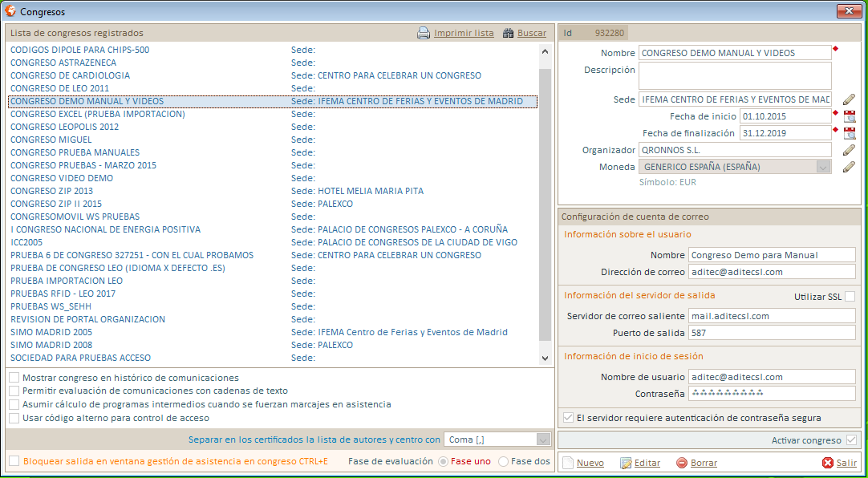Click the Imprimir lista link
The image size is (868, 478).
464,33
